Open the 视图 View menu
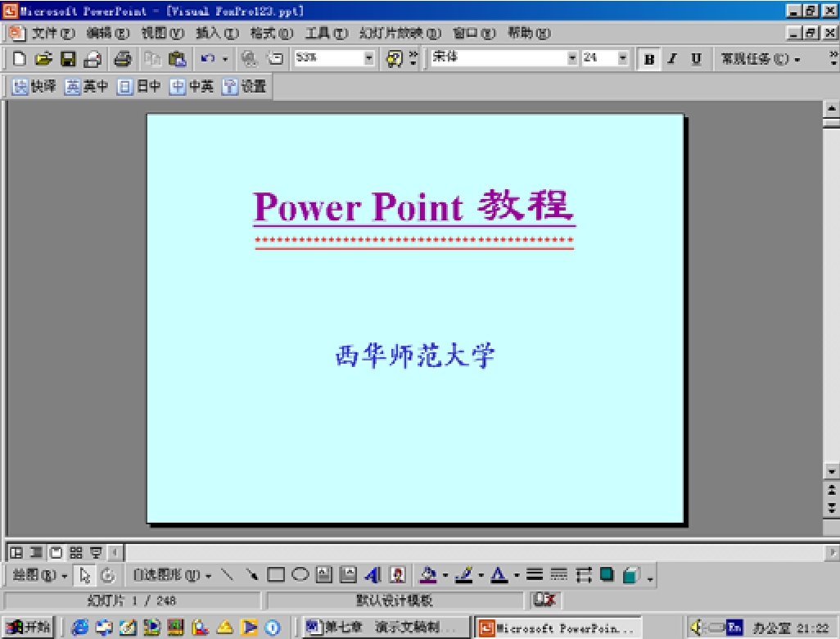The image size is (840, 639). (162, 34)
